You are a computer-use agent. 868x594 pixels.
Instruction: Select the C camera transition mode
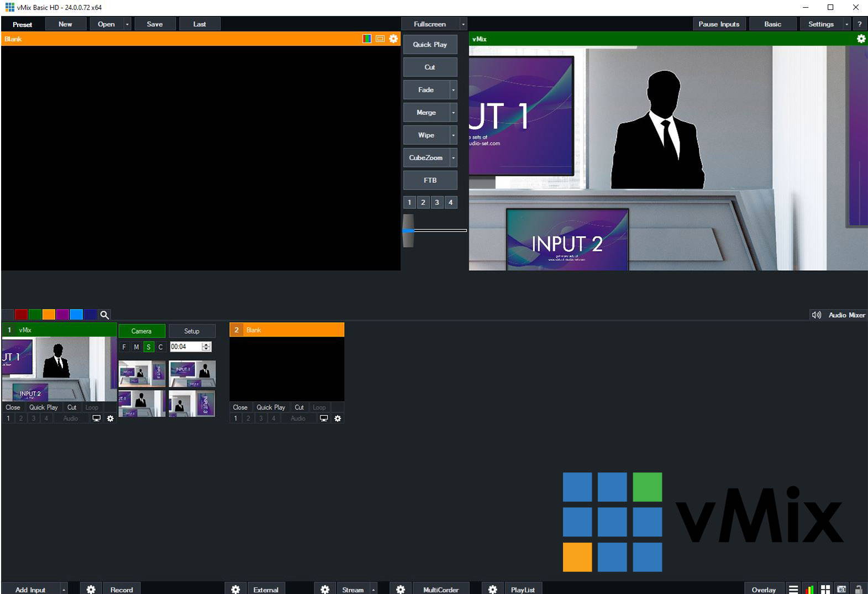[161, 347]
